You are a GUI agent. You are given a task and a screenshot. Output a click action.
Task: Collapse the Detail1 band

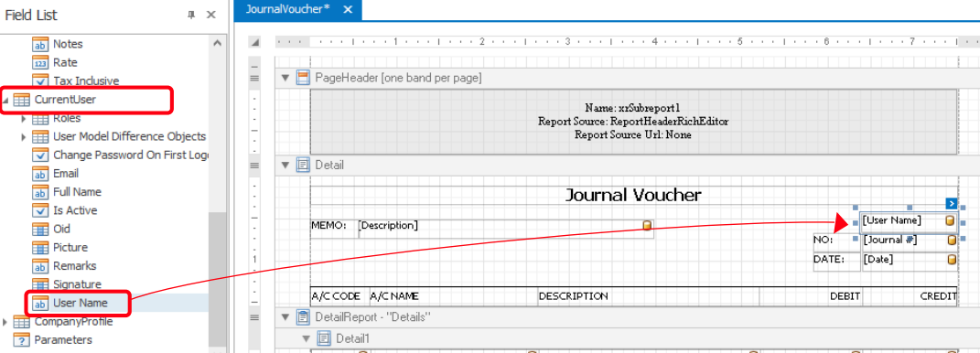pyautogui.click(x=307, y=338)
